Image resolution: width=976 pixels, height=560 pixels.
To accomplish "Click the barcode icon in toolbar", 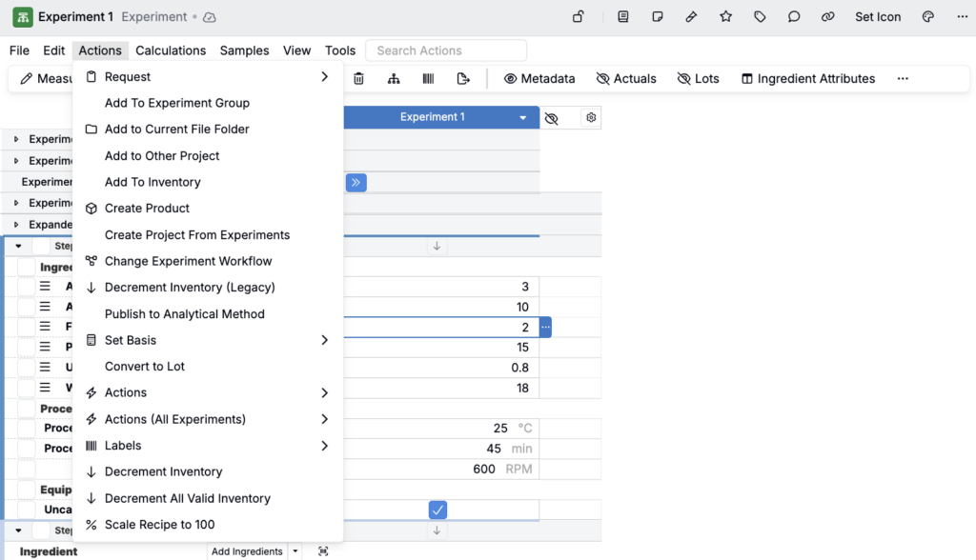I will 428,79.
